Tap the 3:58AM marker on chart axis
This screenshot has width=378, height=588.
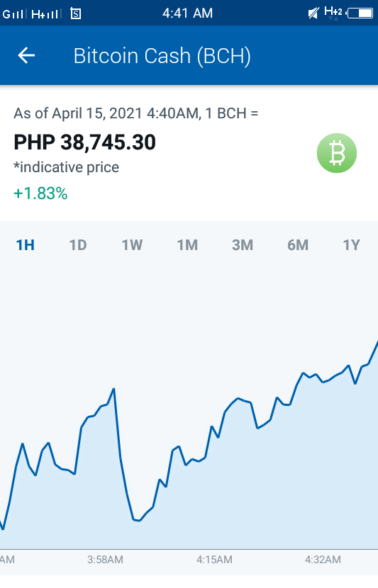coord(105,560)
